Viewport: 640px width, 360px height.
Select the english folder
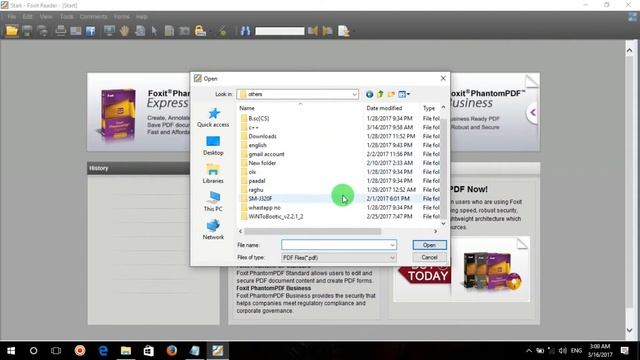click(x=257, y=145)
